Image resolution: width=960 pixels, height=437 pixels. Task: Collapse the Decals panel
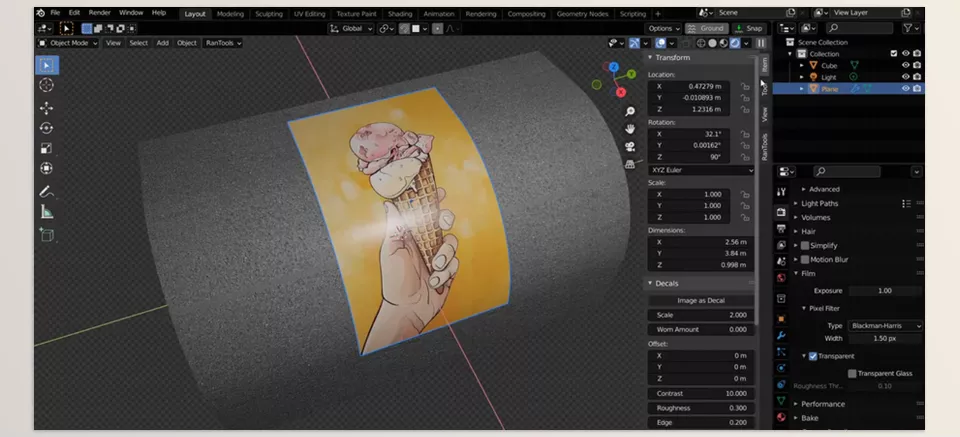(650, 283)
